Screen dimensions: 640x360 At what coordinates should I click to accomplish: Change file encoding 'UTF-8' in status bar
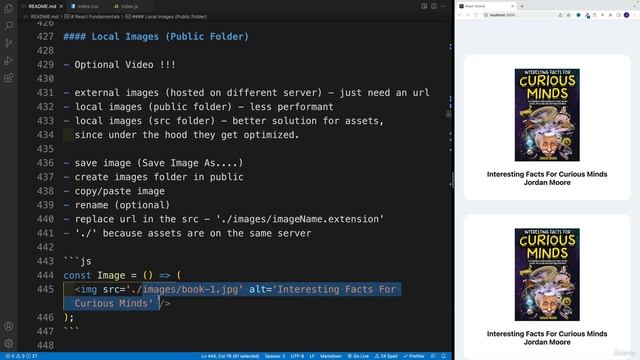[x=297, y=356]
